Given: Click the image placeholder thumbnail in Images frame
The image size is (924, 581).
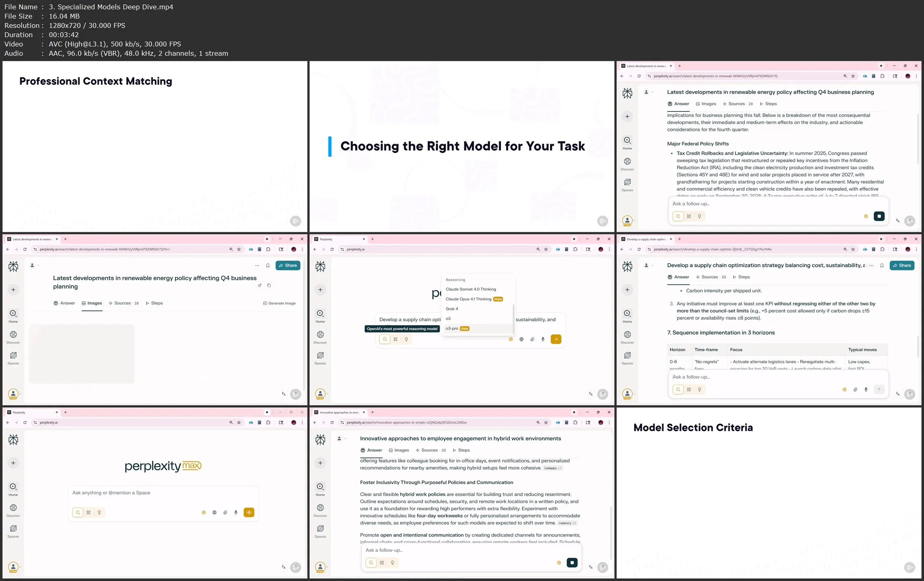Looking at the screenshot, I should [x=82, y=354].
